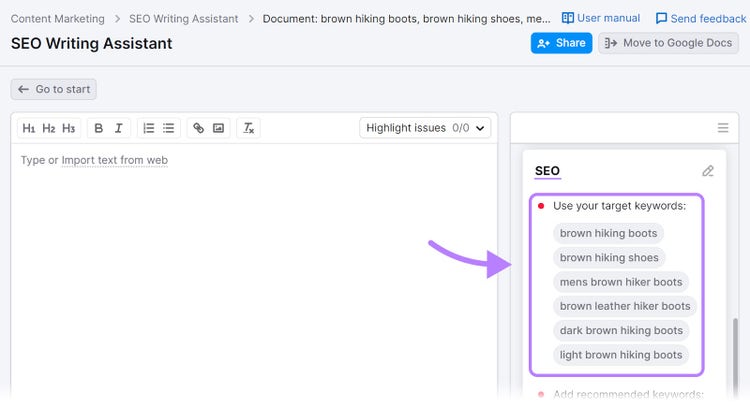Screen dimensions: 750x407
Task: Click the 'dark brown hiking boots' keyword tag
Action: pos(621,330)
